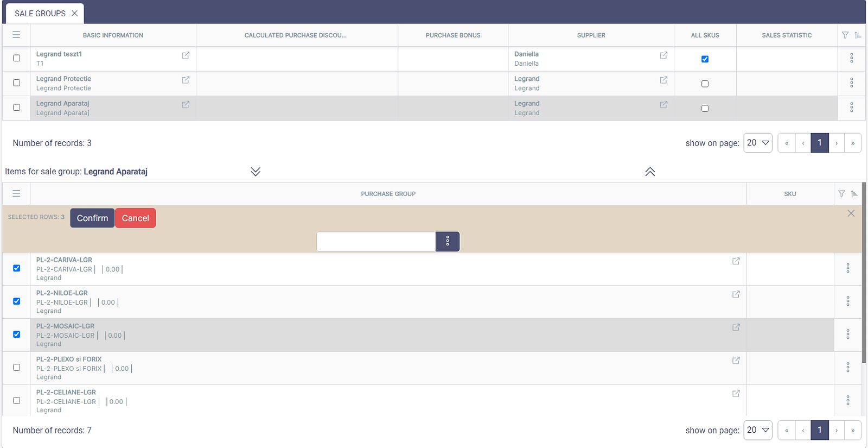
Task: Open PL-2-CARIVA-LGR external link icon
Action: click(736, 261)
